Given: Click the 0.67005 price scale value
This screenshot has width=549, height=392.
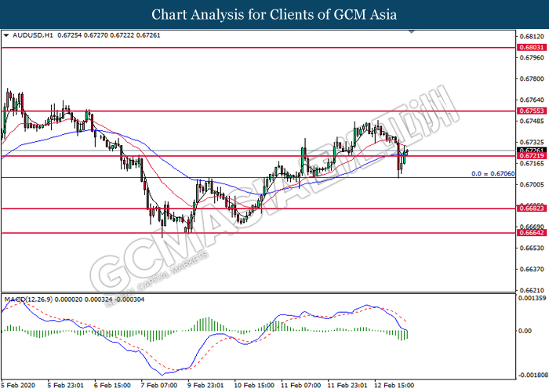Looking at the screenshot, I should point(532,184).
